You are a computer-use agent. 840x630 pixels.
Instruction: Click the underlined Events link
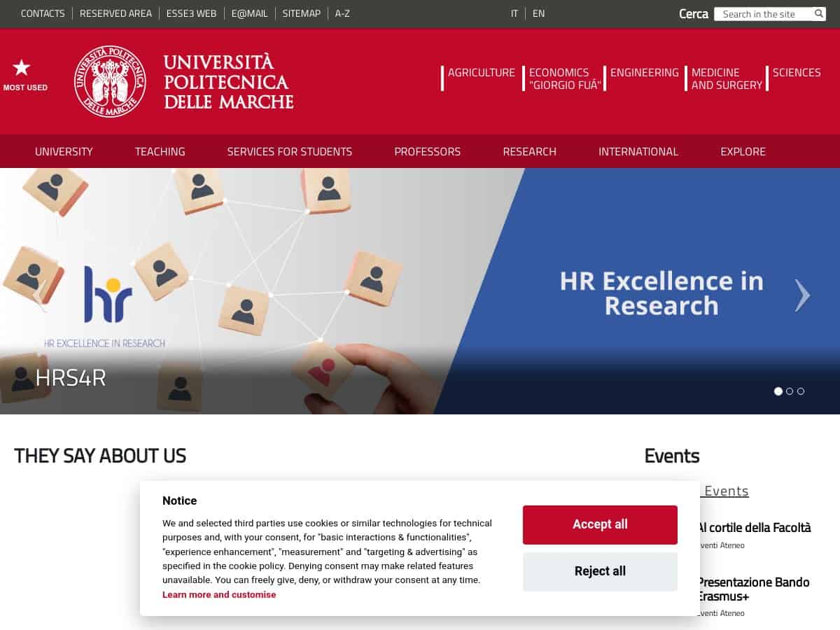(x=727, y=491)
